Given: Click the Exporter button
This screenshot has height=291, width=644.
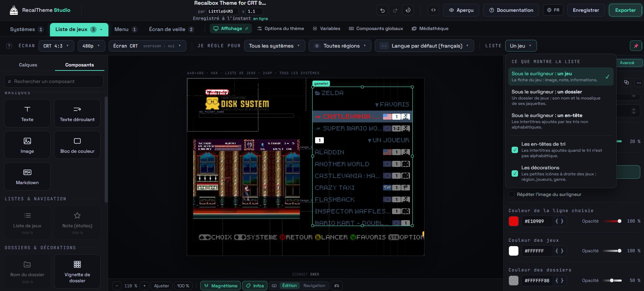Looking at the screenshot, I should [x=625, y=10].
